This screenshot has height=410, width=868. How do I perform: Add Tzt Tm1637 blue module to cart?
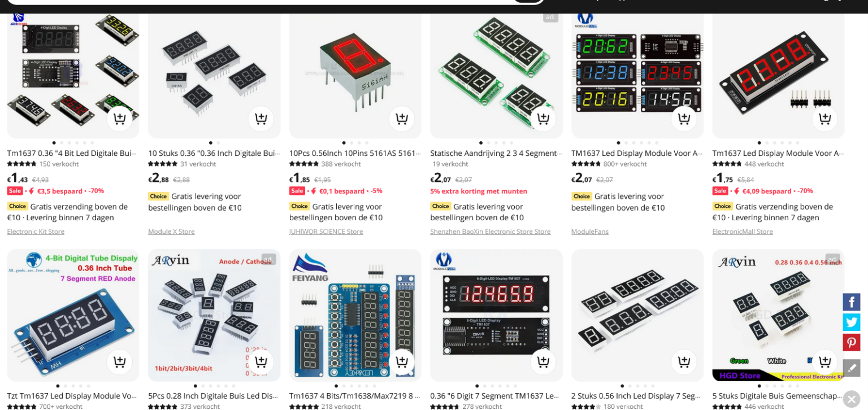click(x=120, y=362)
